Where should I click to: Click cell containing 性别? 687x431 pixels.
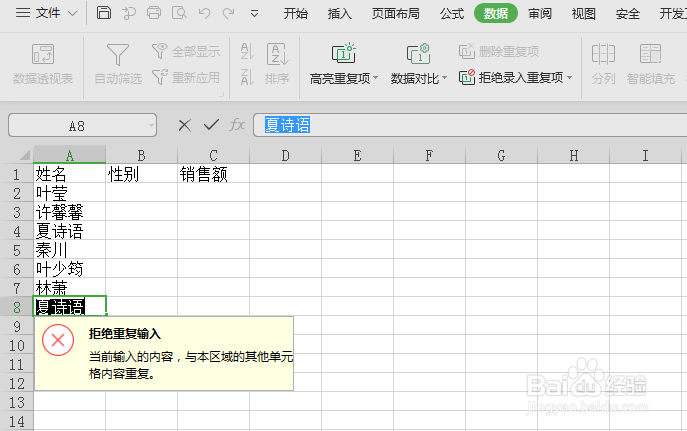pos(142,174)
